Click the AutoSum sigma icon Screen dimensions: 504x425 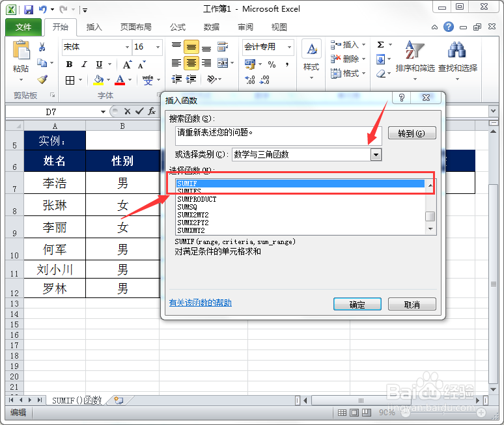point(380,45)
